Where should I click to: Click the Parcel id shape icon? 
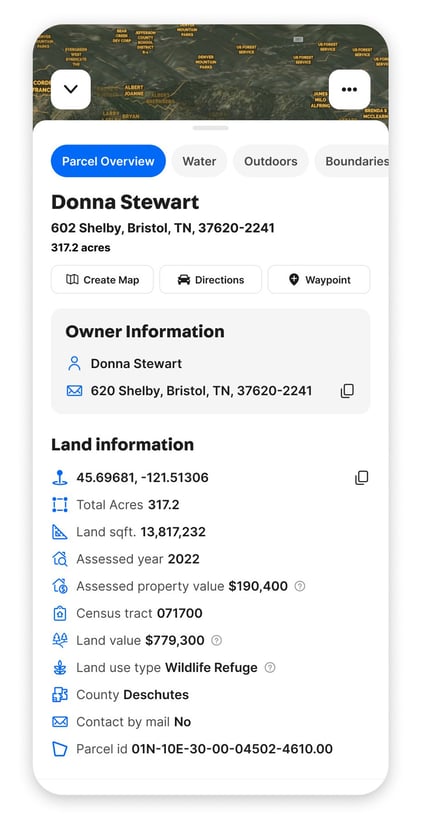(60, 749)
